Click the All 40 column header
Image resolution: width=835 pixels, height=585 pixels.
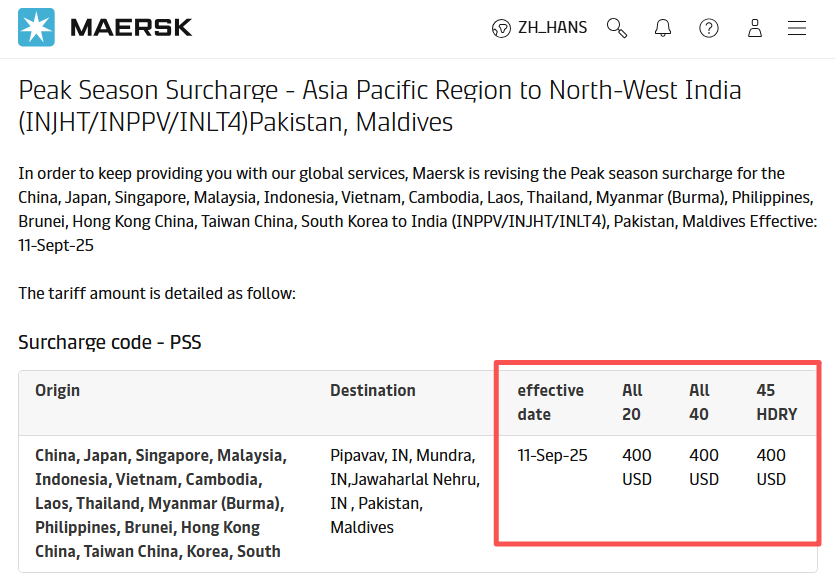coord(699,402)
